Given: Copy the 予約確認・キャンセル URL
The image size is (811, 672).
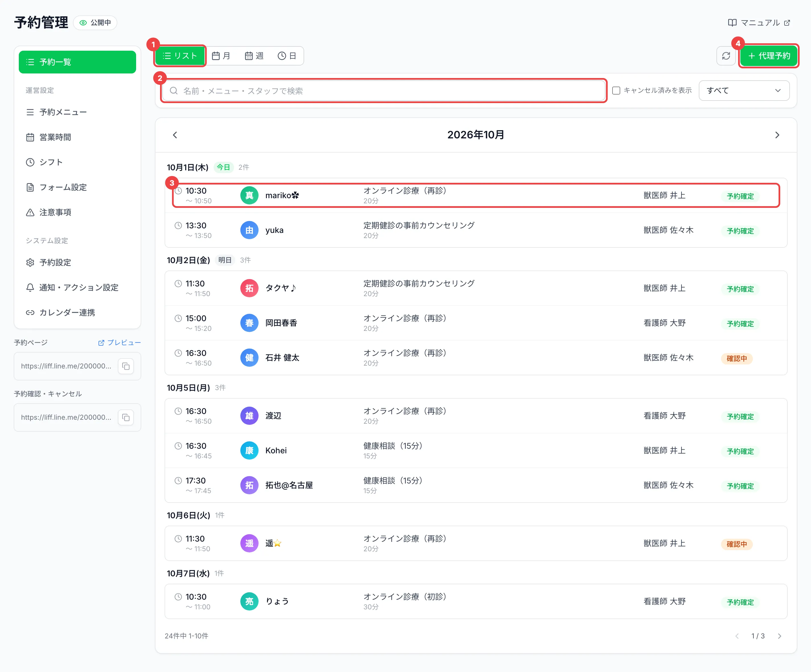Looking at the screenshot, I should [x=126, y=417].
